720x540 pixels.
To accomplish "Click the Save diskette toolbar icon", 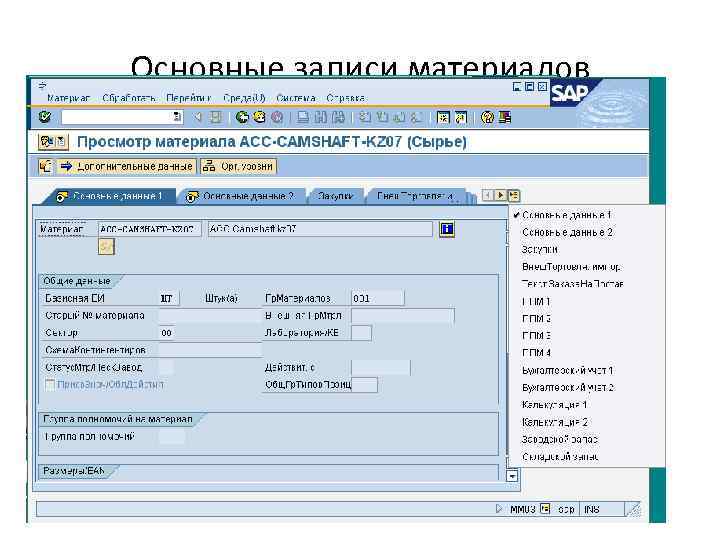I will pyautogui.click(x=215, y=118).
